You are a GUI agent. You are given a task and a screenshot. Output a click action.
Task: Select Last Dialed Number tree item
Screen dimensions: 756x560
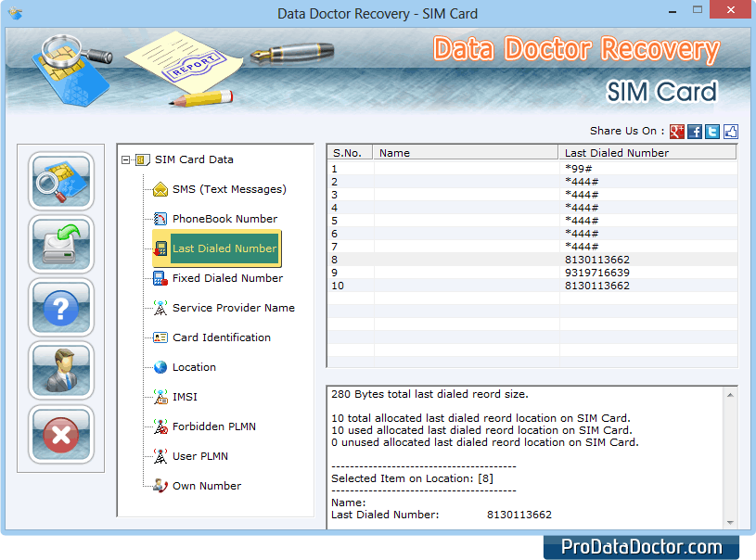(x=224, y=248)
